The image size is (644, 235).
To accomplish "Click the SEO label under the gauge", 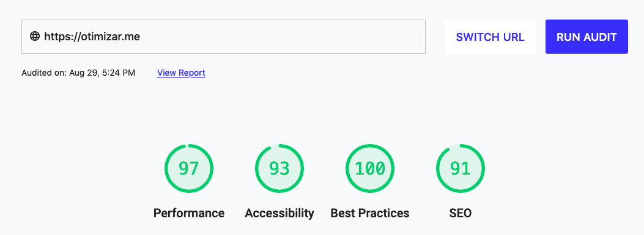I will pyautogui.click(x=461, y=213).
